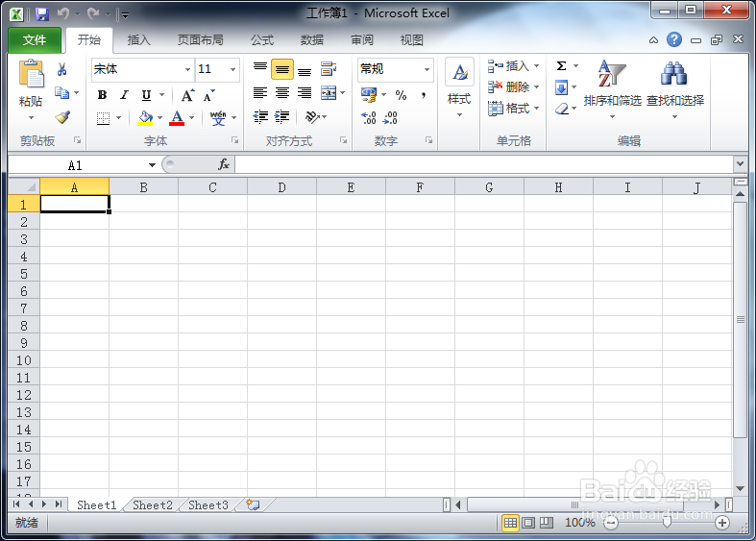756x541 pixels.
Task: Open the File (文件) tab
Action: (35, 40)
